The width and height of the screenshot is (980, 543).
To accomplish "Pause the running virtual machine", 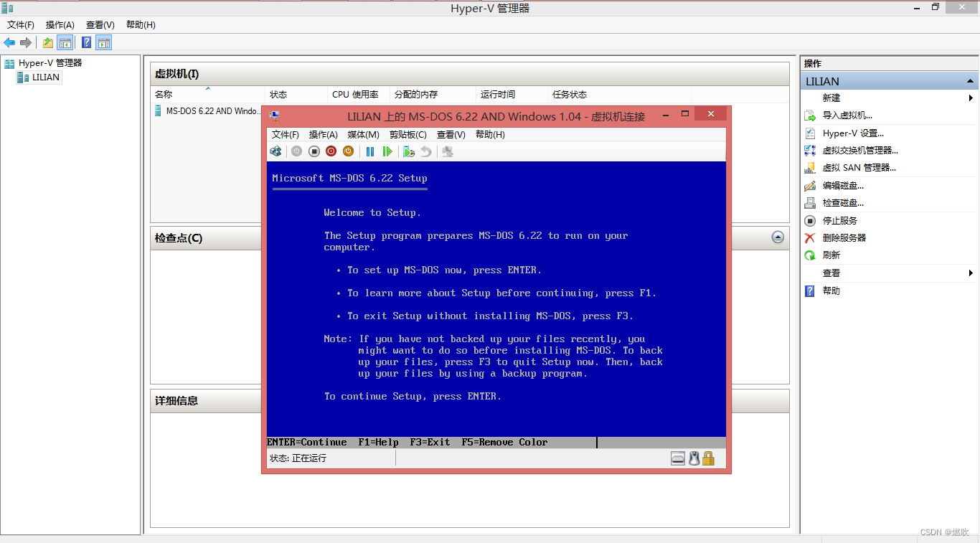I will point(370,151).
